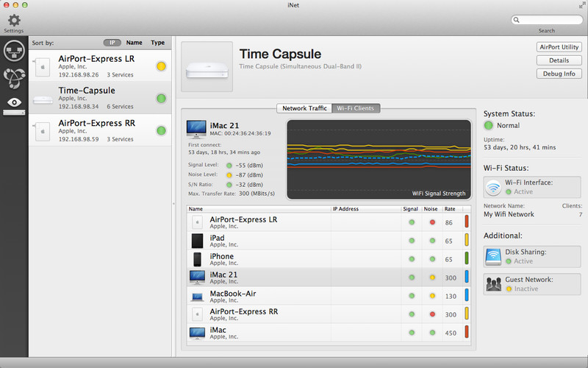This screenshot has height=368, width=588.
Task: Click the green status dot for Time-Capsule
Action: point(161,99)
